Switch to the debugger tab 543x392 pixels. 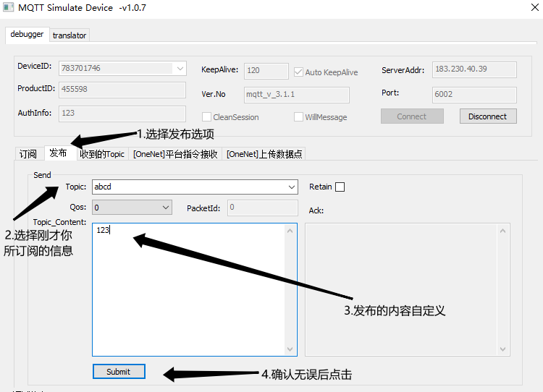(27, 34)
